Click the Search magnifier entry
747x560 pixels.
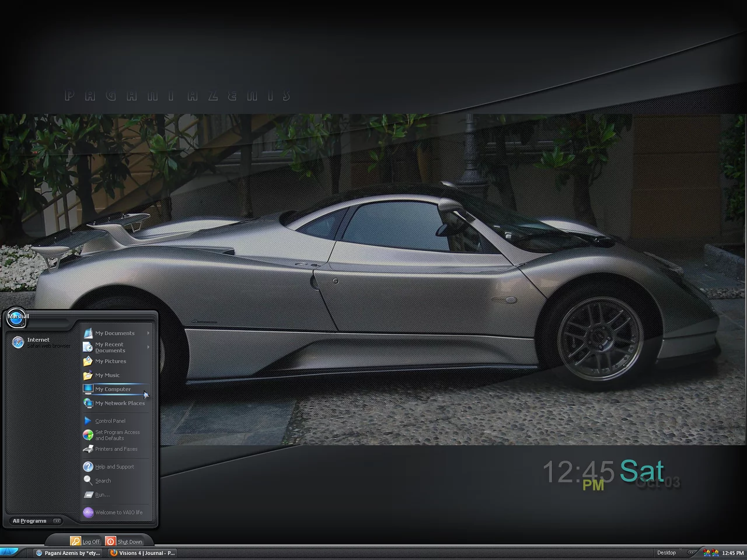pos(103,481)
